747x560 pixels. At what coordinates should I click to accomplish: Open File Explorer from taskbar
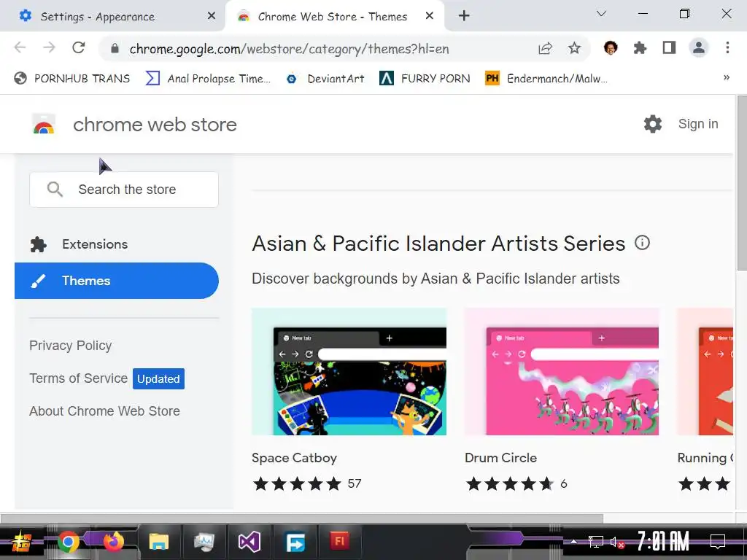[158, 542]
